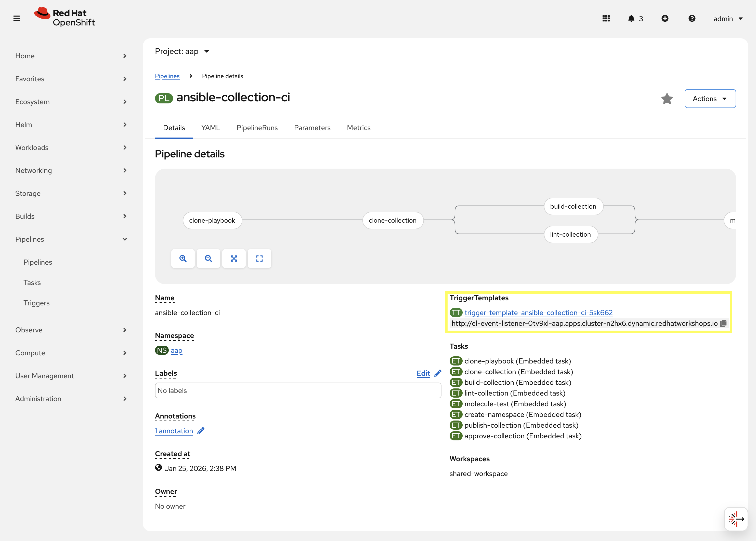Open the web terminal icon

[x=736, y=519]
